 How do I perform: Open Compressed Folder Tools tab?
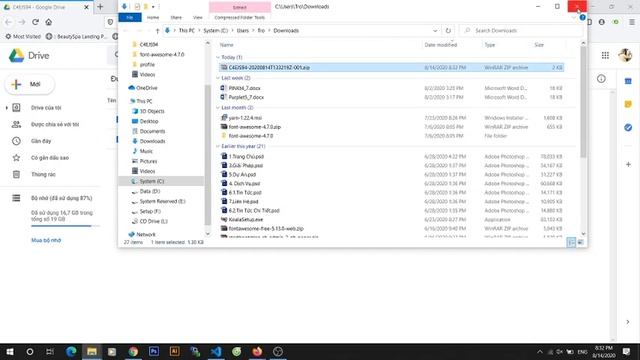pyautogui.click(x=240, y=18)
